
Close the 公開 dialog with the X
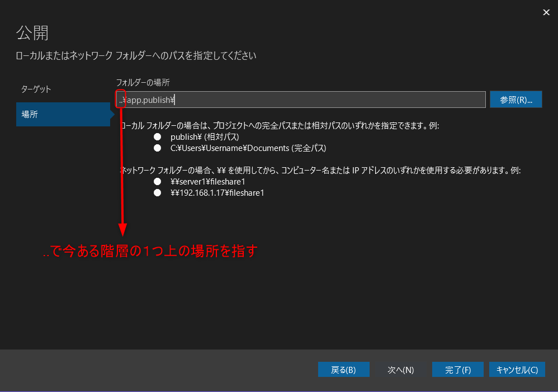(x=546, y=12)
